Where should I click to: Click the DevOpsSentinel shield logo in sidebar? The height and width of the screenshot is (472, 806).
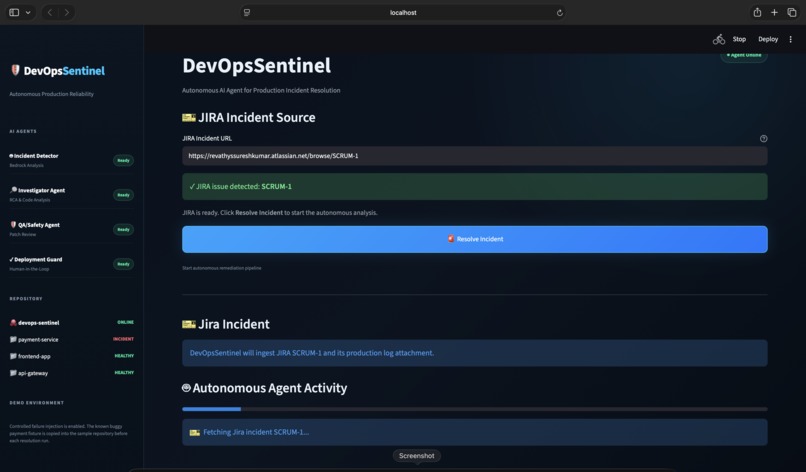point(15,70)
